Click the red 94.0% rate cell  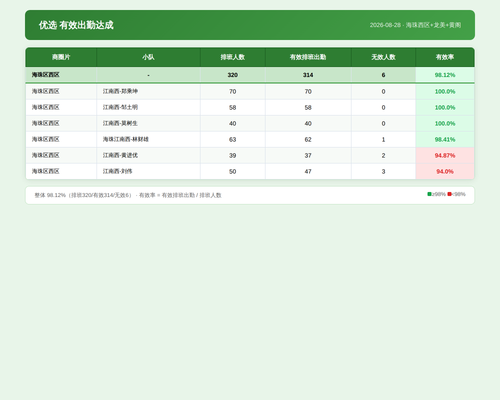click(445, 171)
